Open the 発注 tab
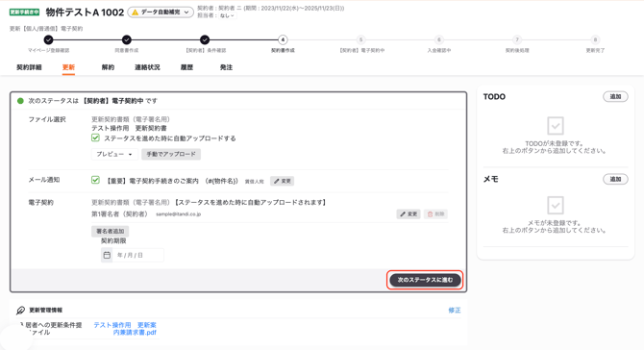The image size is (644, 350). click(226, 67)
